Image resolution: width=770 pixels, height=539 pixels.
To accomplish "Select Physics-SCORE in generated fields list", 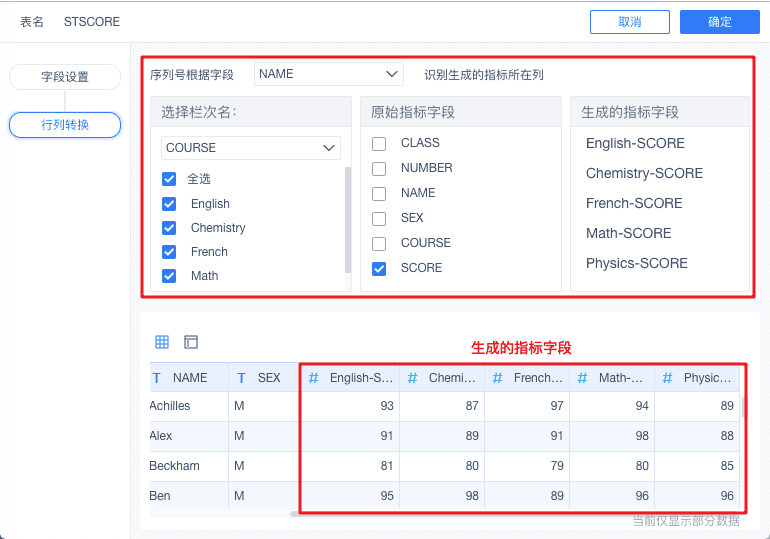I will click(x=637, y=263).
